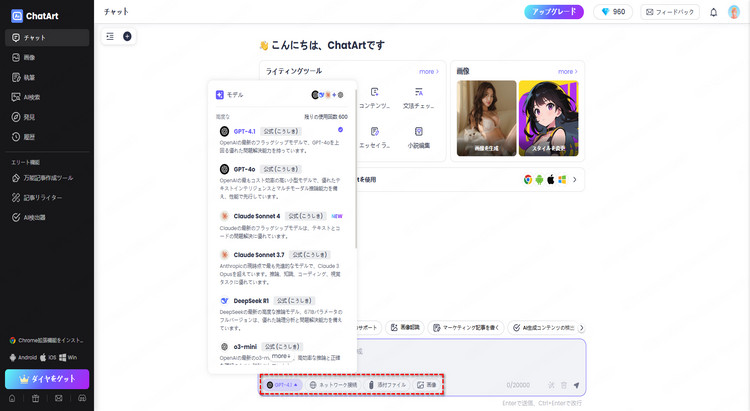Click the Windows icon in the platform row
750x411 pixels.
[562, 180]
